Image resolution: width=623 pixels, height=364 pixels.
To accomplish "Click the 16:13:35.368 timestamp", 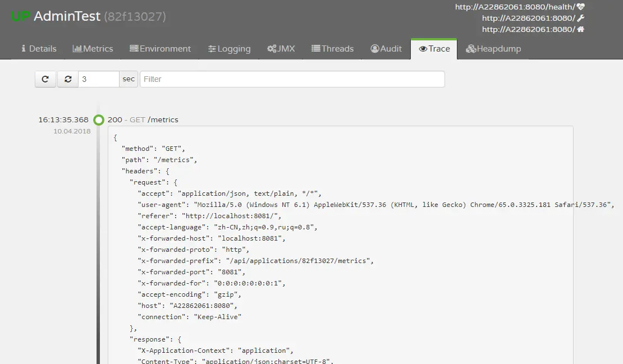I will pos(63,119).
